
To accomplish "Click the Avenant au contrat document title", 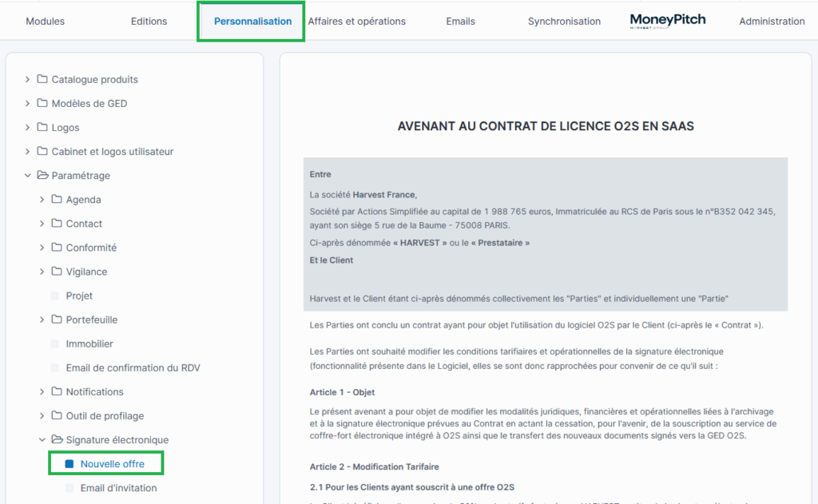I will [x=546, y=126].
